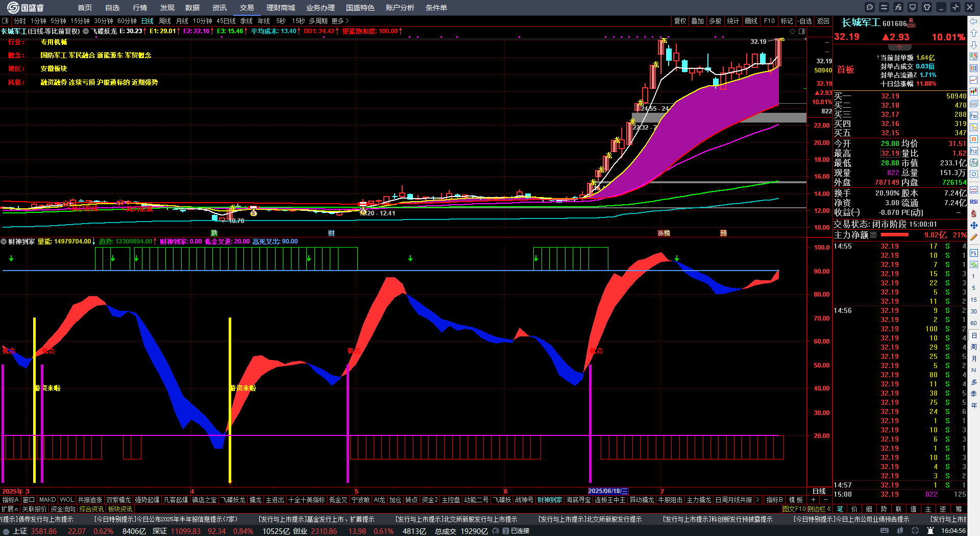Open the formula fx icon in title bar
980x536 pixels.
[x=898, y=7]
